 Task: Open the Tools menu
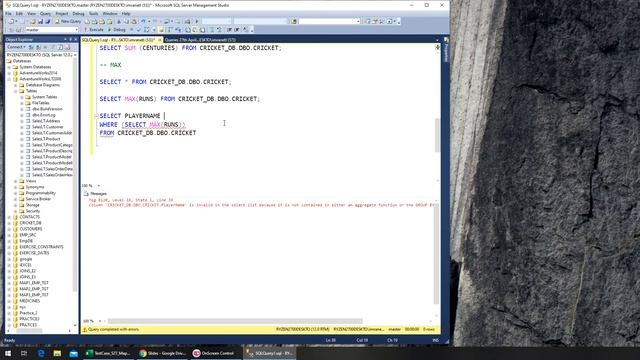[x=93, y=13]
